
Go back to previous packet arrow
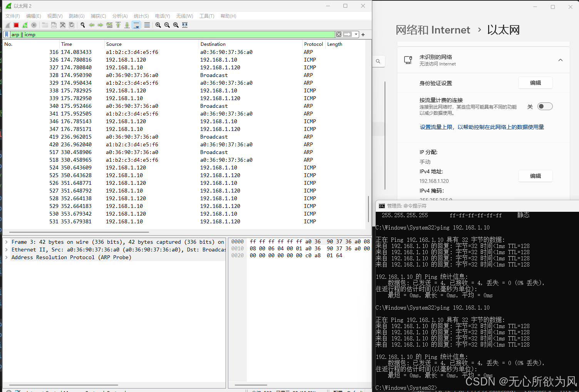point(92,25)
